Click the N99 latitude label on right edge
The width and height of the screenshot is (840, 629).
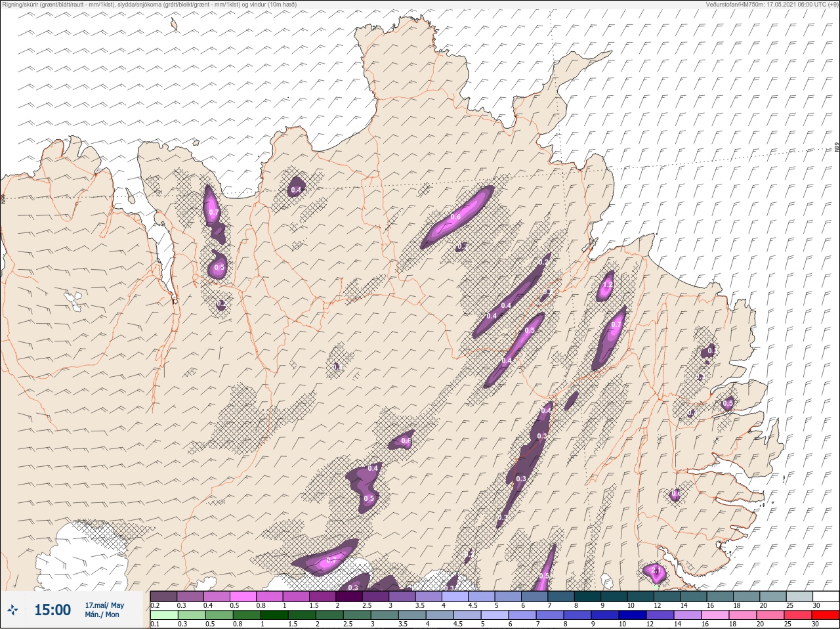point(837,148)
